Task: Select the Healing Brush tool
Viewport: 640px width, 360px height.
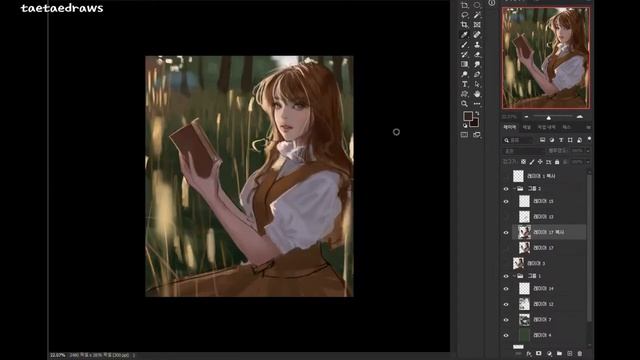Action: pyautogui.click(x=477, y=35)
